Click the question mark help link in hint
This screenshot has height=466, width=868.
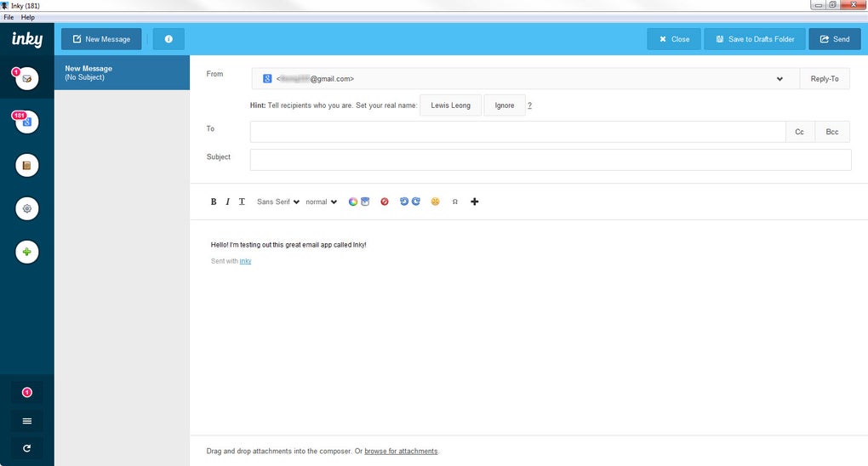click(x=530, y=105)
